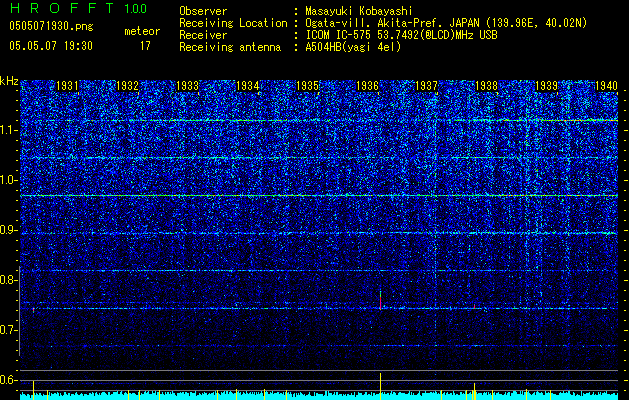
Task: Click the location text Ogata-vill. Akita-Pref. JAPAN
Action: click(x=392, y=23)
